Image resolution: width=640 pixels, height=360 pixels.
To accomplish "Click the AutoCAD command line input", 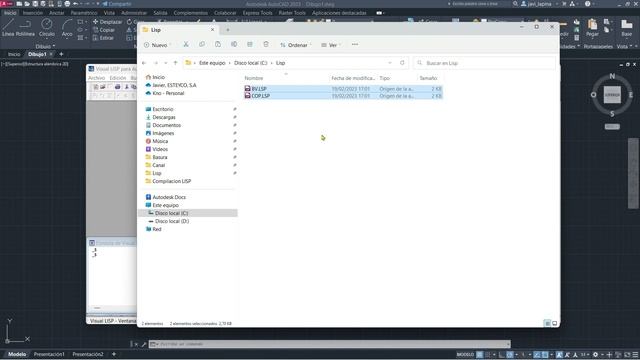I will [x=330, y=344].
